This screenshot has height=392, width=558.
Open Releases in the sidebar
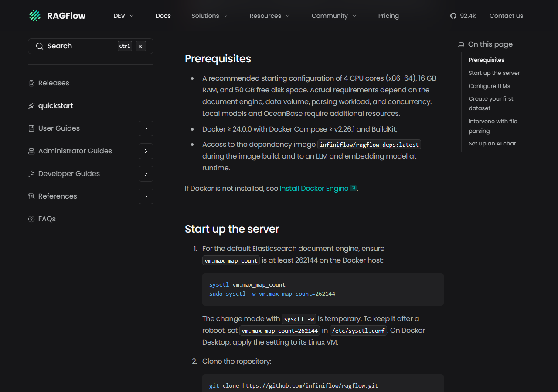[54, 83]
